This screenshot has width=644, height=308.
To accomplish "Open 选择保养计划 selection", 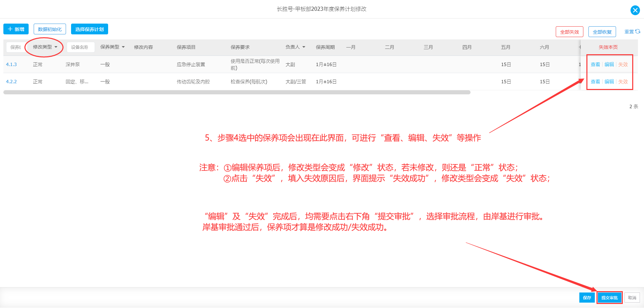I will tap(90, 29).
